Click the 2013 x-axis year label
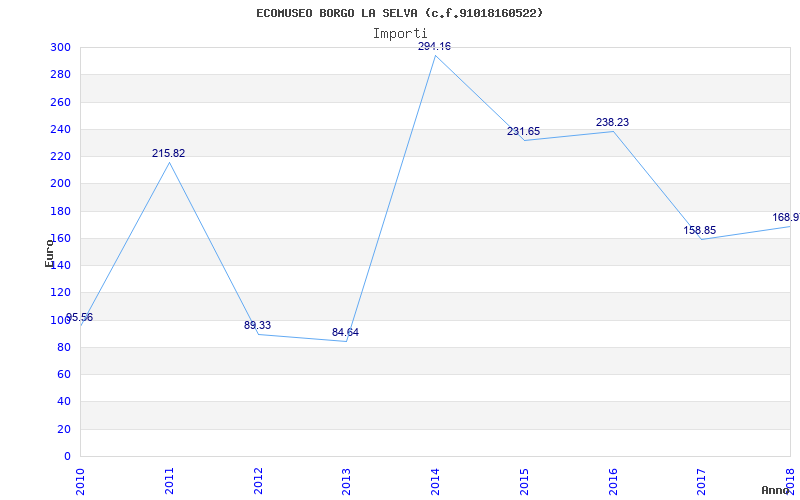The height and width of the screenshot is (500, 800). (346, 481)
